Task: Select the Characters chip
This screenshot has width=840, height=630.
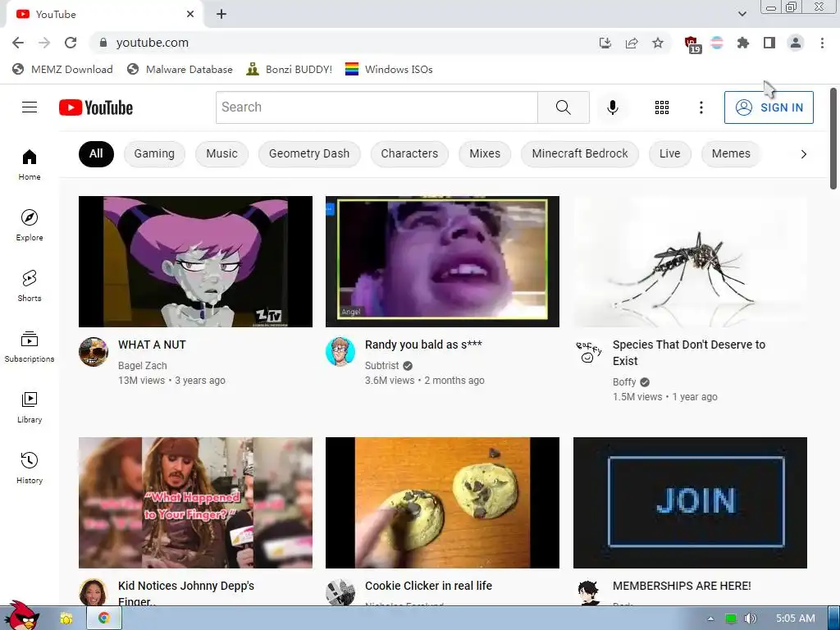Action: [409, 153]
